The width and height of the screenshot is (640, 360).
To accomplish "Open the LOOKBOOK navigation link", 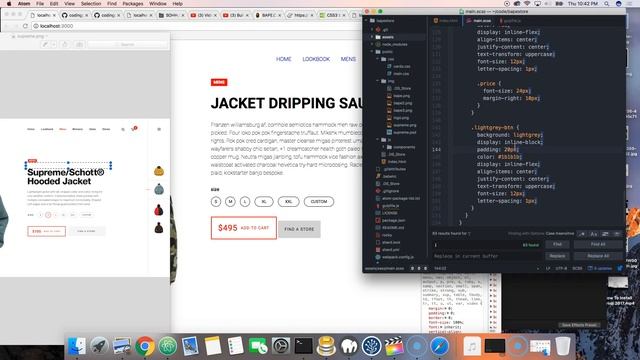I will (316, 59).
